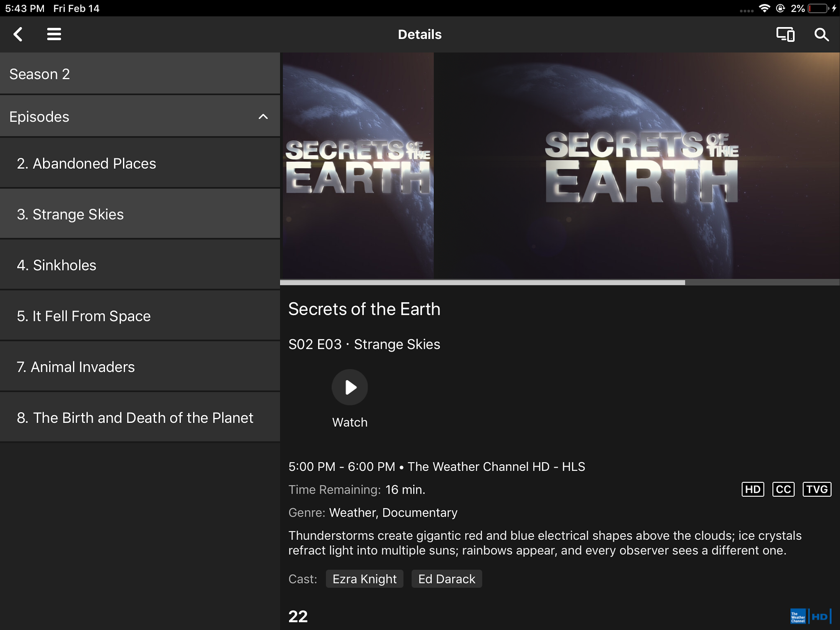Tap the HD badge
This screenshot has width=840, height=630.
[x=753, y=489]
